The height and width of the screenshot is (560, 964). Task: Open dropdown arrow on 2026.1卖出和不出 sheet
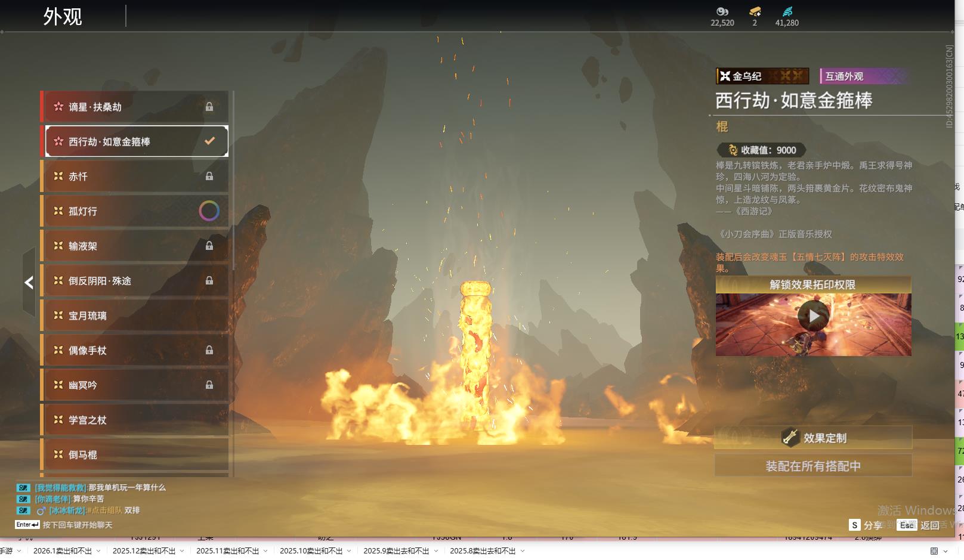coord(98,551)
